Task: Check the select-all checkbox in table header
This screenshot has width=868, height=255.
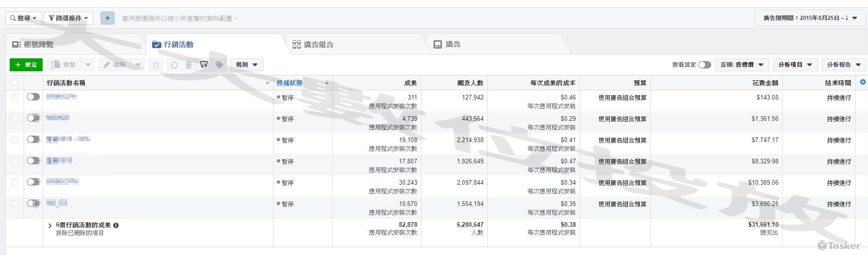Action: 15,82
